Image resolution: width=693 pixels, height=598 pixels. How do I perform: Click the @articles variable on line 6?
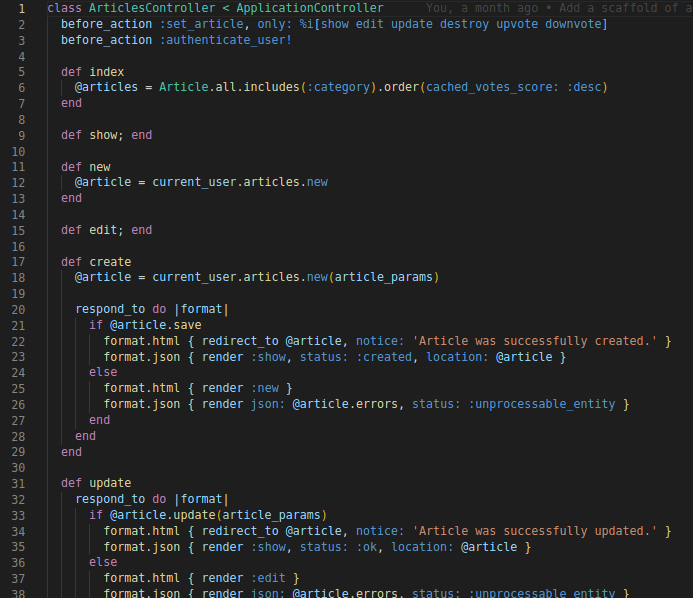tap(106, 87)
